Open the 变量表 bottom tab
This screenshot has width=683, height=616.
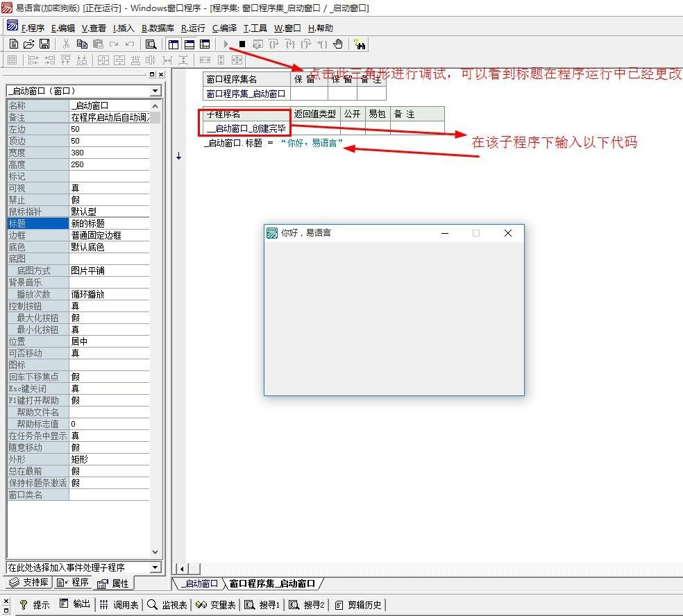tap(216, 605)
